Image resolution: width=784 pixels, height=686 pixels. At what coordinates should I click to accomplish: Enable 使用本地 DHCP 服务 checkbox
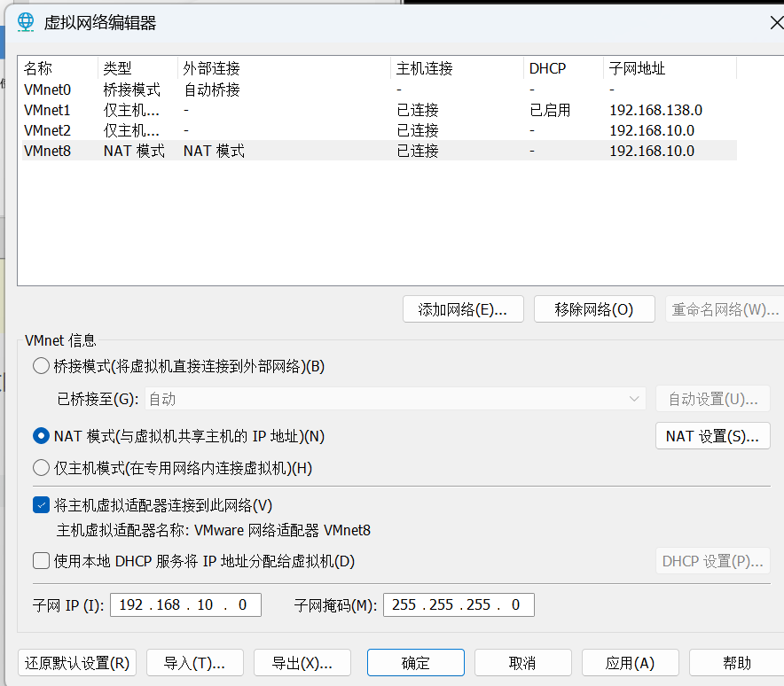click(41, 561)
